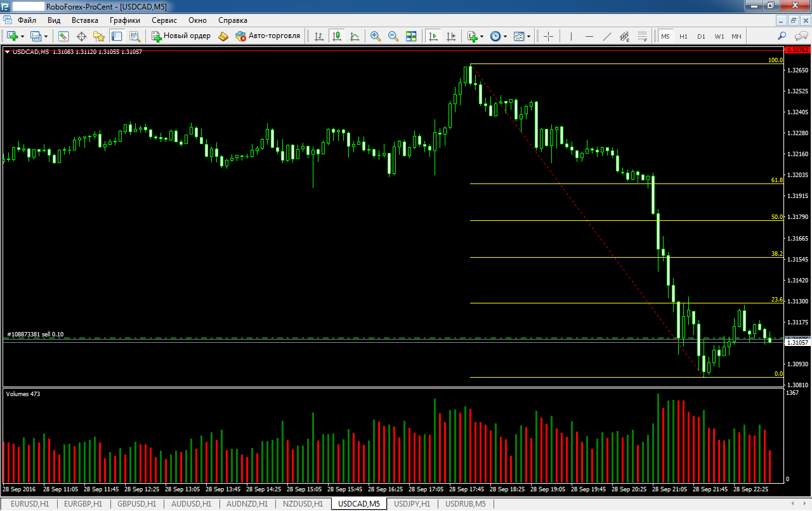Select the horizontal line tool
812x511 pixels.
589,36
